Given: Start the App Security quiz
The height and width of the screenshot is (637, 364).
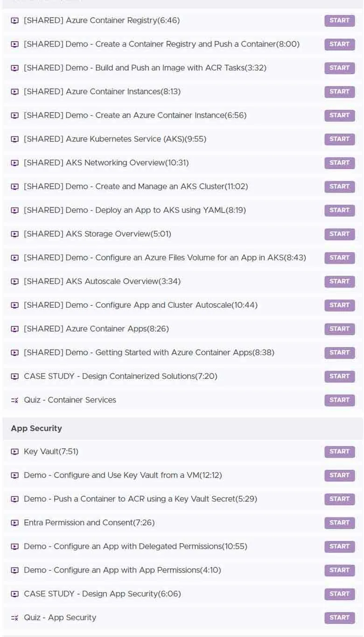Looking at the screenshot, I should (x=340, y=618).
